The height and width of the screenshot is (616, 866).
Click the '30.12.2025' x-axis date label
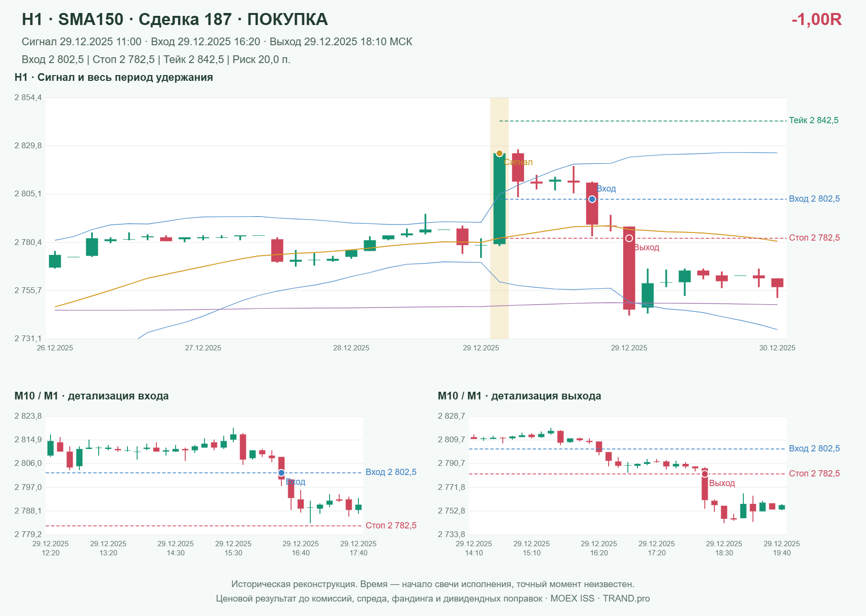point(777,348)
